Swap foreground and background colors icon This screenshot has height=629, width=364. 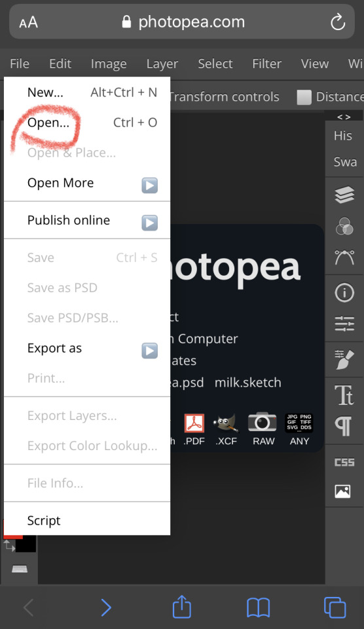click(x=9, y=546)
